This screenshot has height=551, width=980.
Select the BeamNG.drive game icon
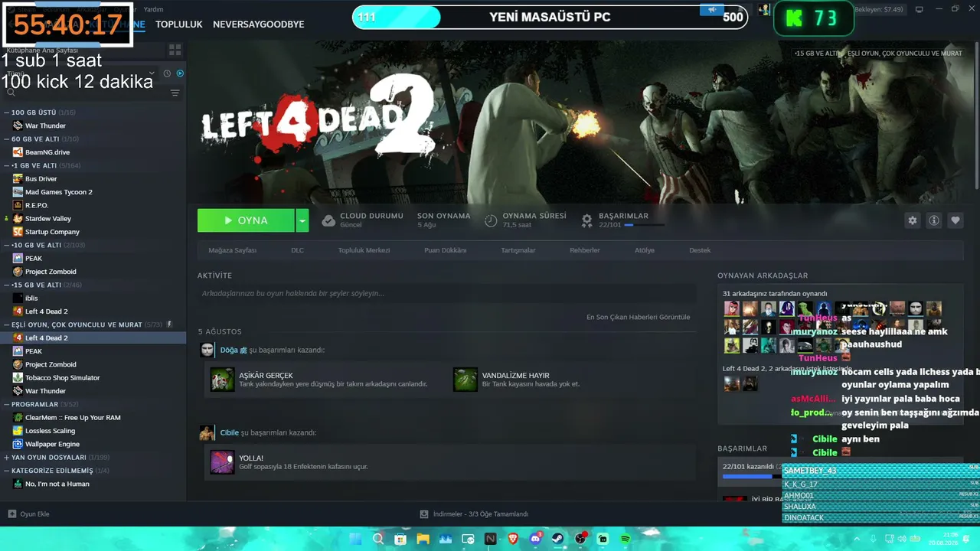[x=18, y=152]
